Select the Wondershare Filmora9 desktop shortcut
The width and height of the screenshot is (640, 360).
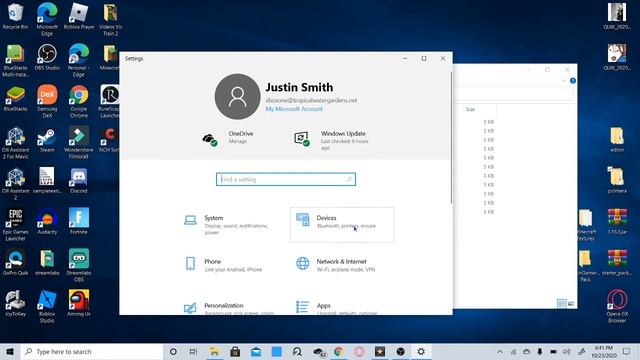(79, 142)
